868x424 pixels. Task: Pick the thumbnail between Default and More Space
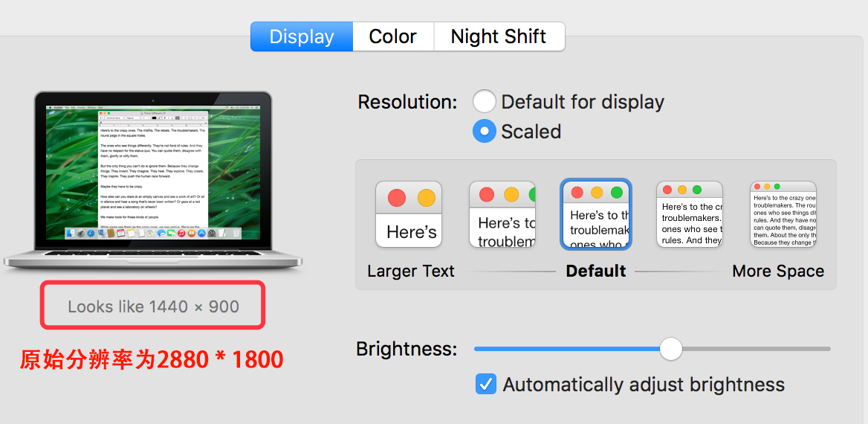click(690, 214)
